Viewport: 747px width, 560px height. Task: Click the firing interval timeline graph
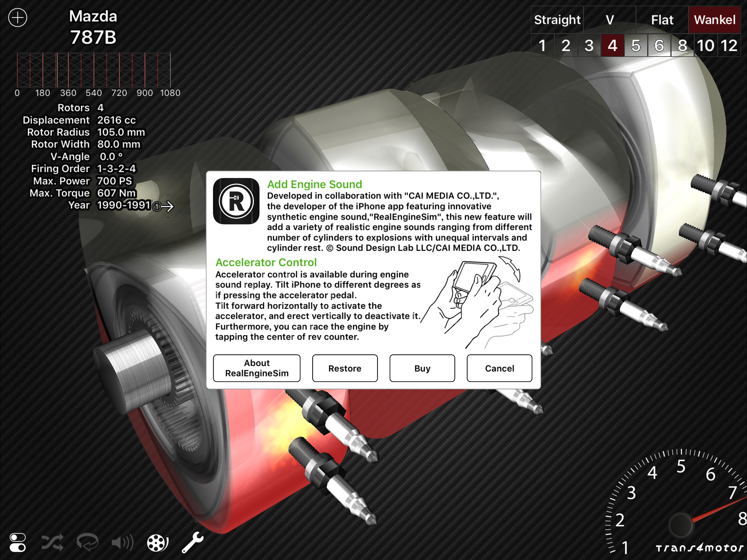click(x=94, y=70)
